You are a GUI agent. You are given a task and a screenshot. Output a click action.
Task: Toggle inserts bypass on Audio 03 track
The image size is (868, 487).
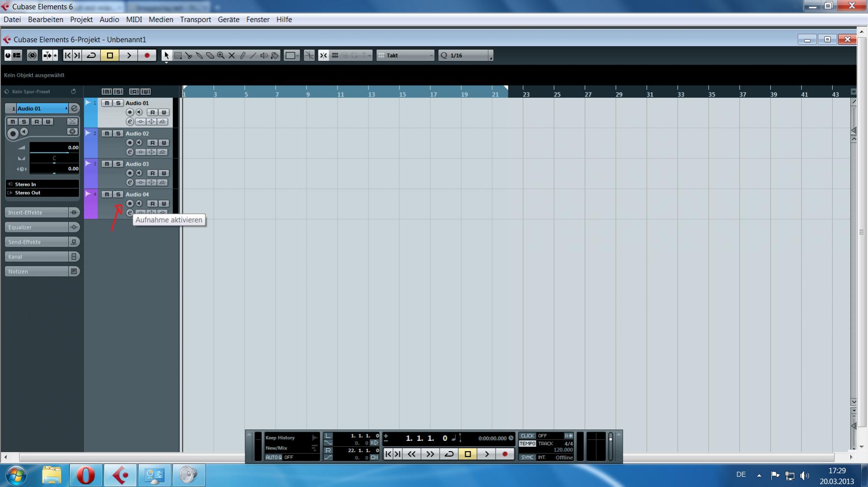140,183
